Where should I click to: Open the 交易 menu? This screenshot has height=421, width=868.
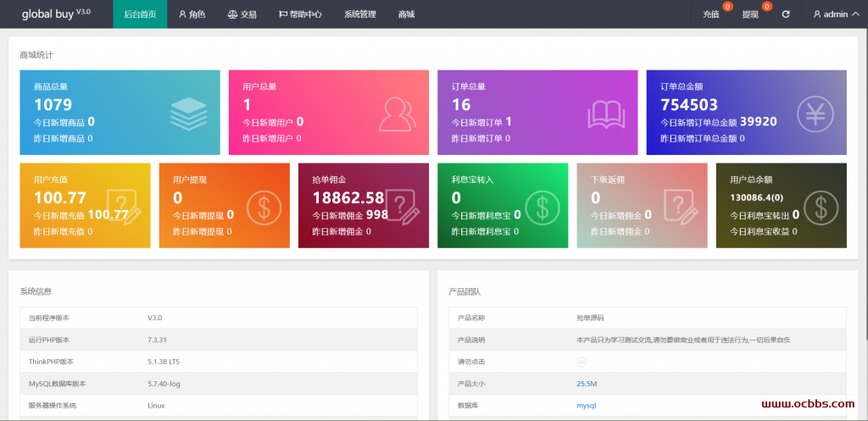tap(242, 14)
